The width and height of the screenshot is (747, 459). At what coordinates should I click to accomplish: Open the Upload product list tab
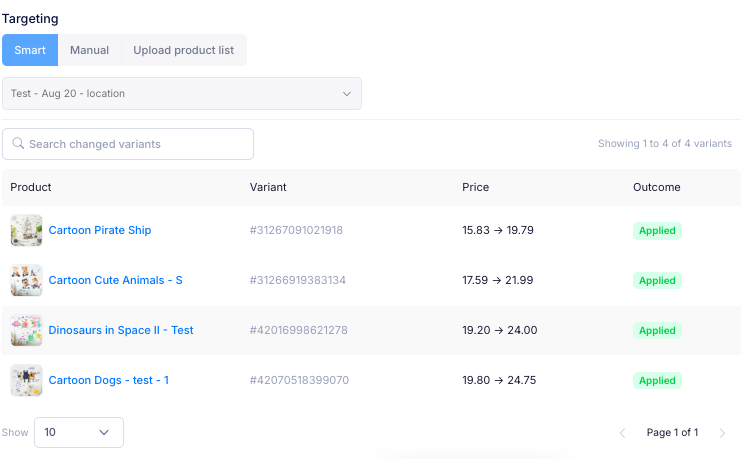click(x=183, y=50)
